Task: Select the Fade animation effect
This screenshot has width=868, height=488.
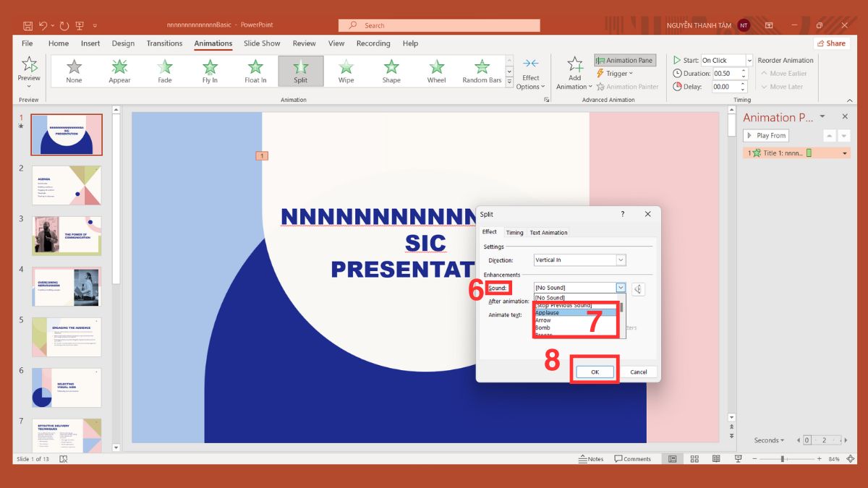Action: (164, 70)
